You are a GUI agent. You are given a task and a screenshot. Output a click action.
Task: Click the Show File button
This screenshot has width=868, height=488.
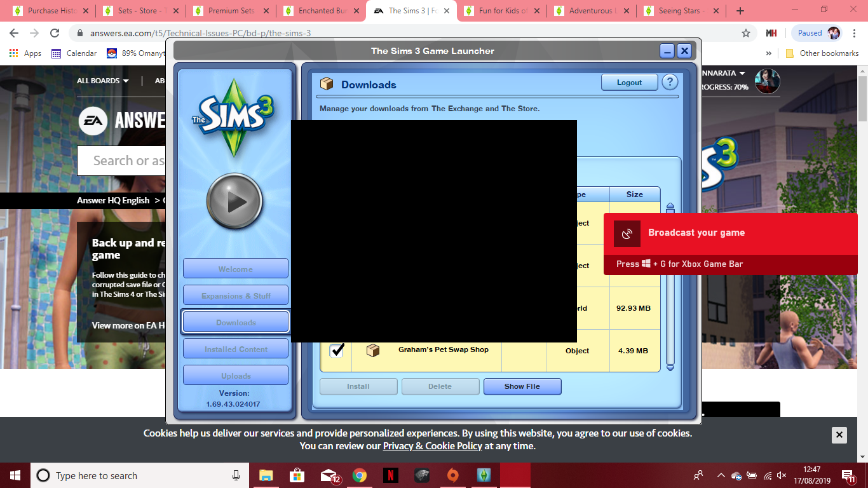(522, 386)
